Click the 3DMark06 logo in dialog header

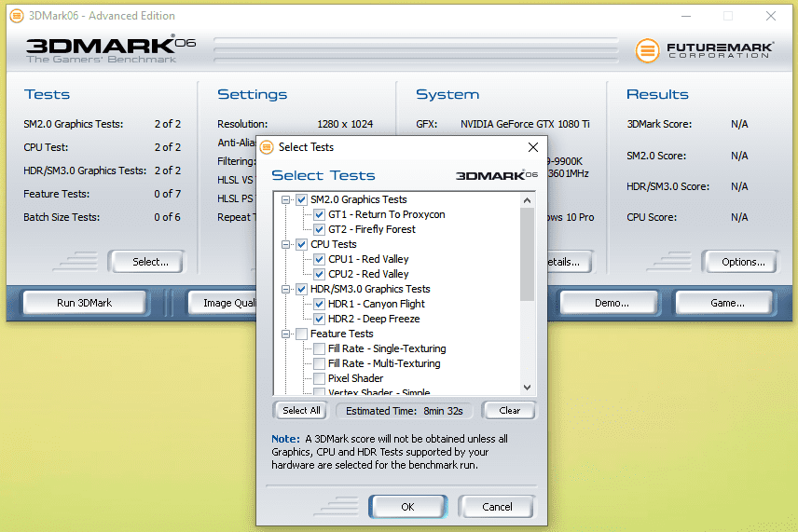(x=496, y=175)
